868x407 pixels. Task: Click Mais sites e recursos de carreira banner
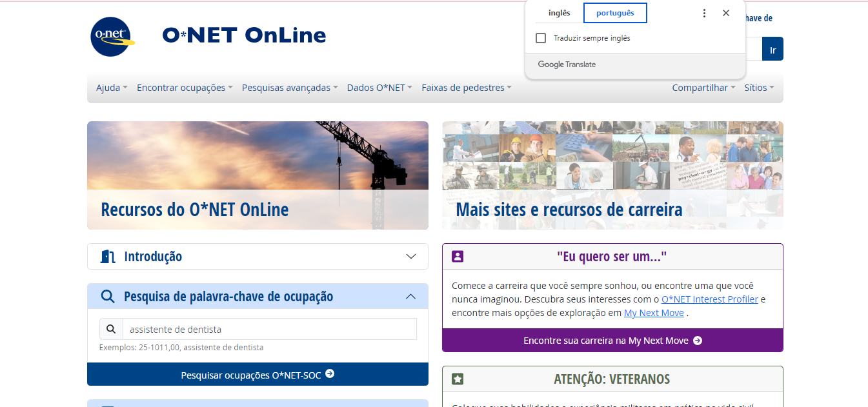click(612, 175)
